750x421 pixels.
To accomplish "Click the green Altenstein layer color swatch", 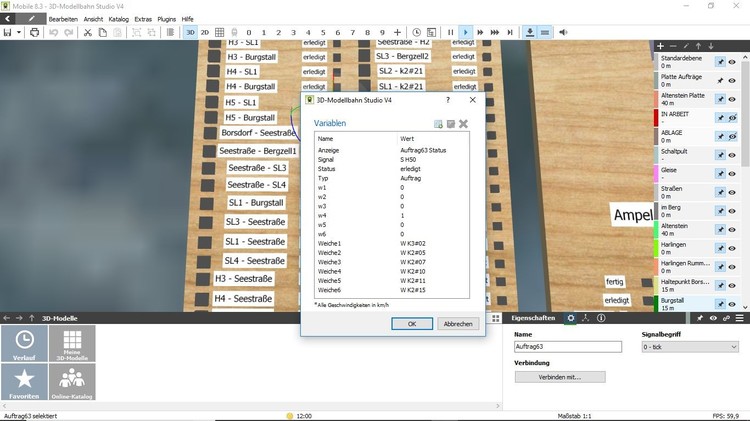I will [x=656, y=230].
